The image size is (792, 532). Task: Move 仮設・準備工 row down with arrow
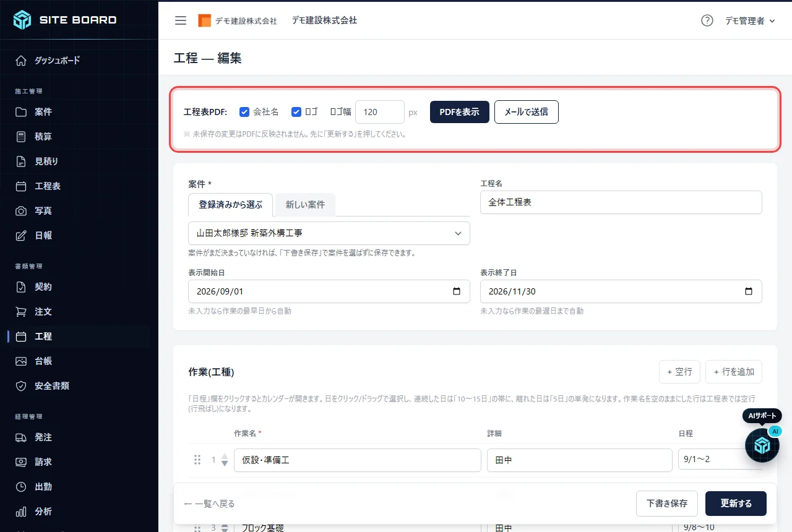point(225,464)
